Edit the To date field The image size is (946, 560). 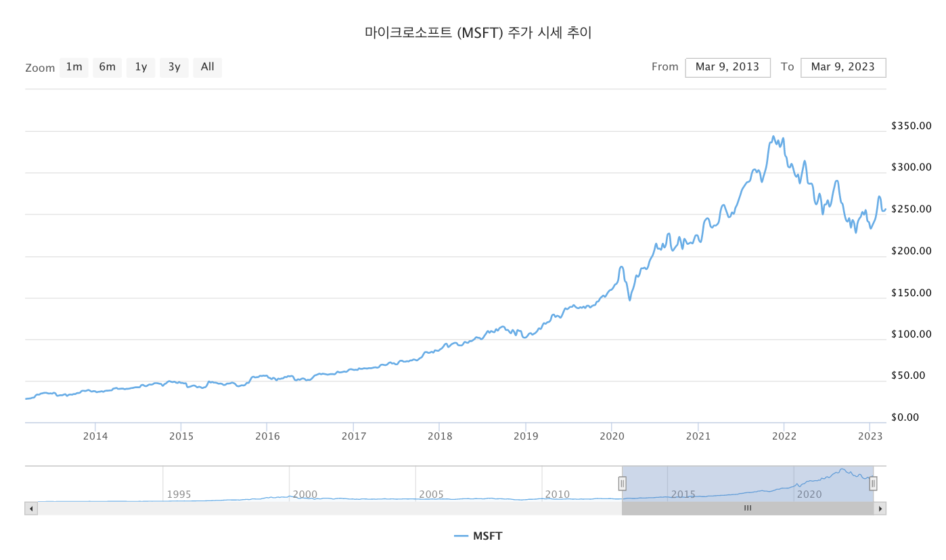click(x=843, y=67)
